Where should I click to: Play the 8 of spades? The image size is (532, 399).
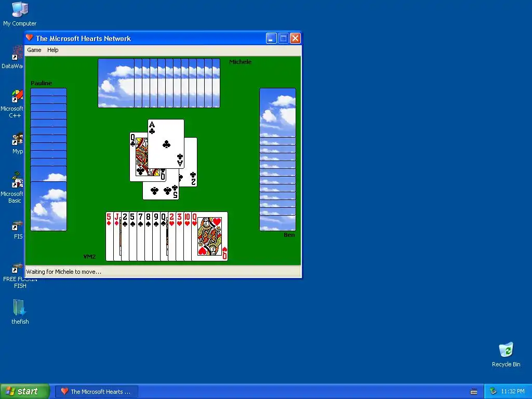tap(148, 236)
